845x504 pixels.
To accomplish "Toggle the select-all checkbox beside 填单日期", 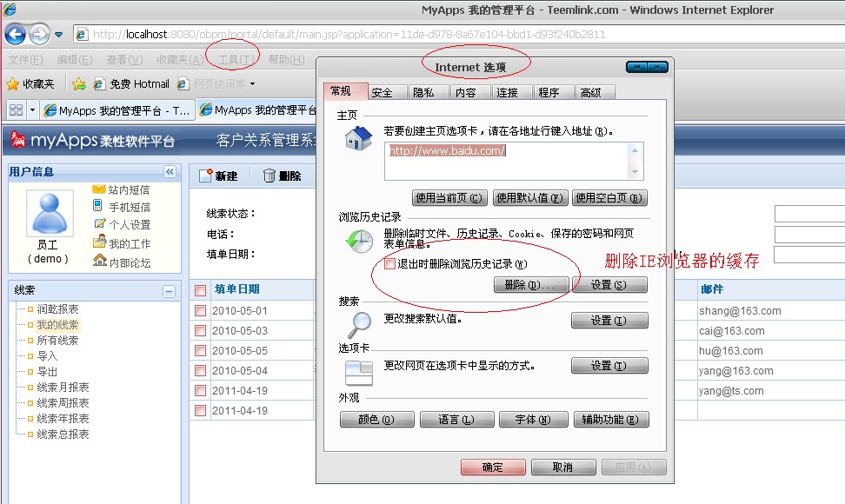I will (x=201, y=291).
